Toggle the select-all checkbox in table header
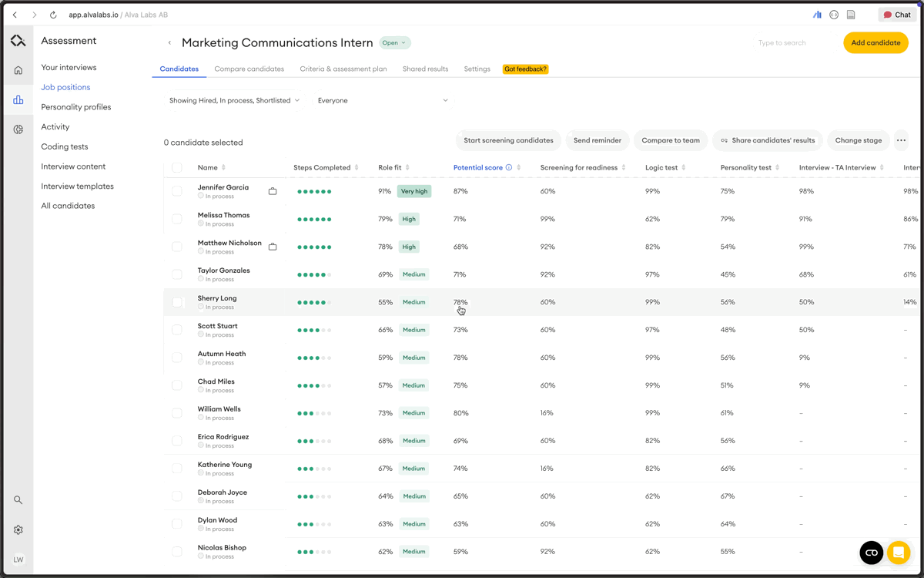The height and width of the screenshot is (578, 924). tap(177, 167)
